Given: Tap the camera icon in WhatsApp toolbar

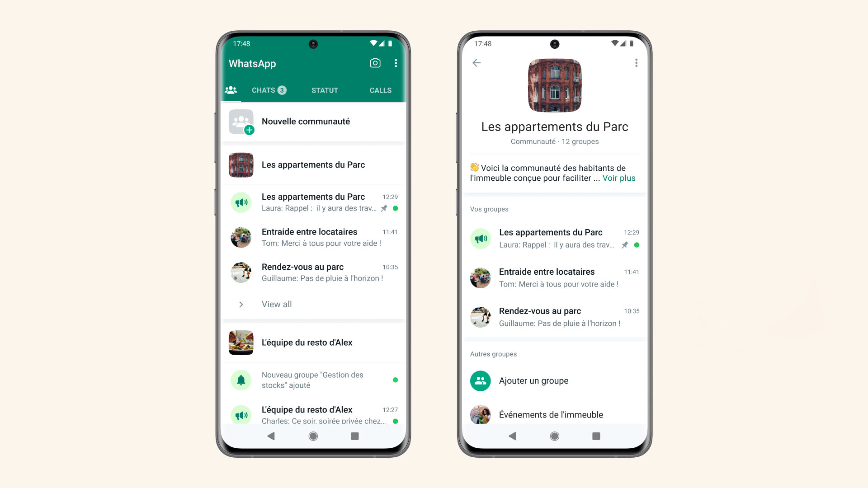Looking at the screenshot, I should click(x=374, y=63).
